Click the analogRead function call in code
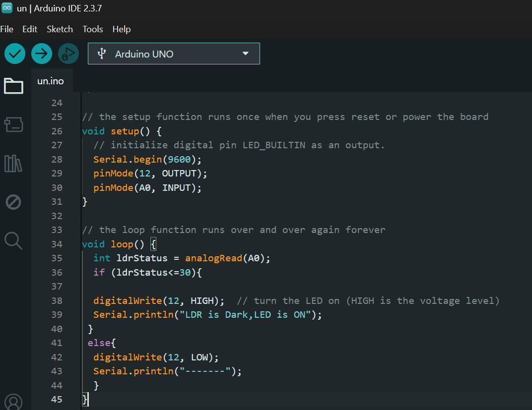 pyautogui.click(x=213, y=258)
